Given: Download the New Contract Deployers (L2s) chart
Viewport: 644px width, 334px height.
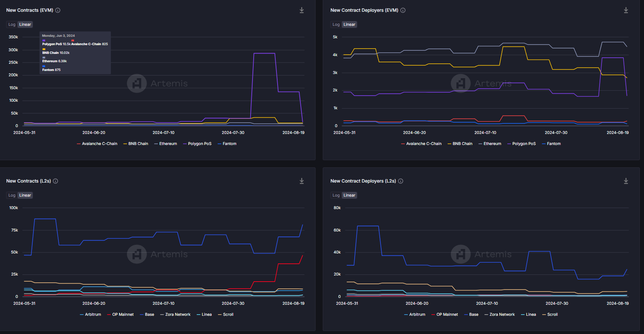Looking at the screenshot, I should (x=626, y=181).
